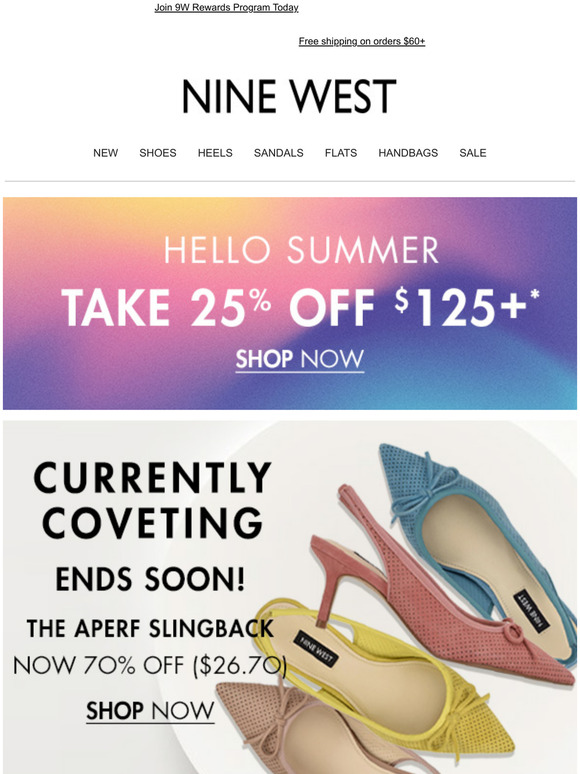Open the FLATS category
The width and height of the screenshot is (580, 774).
(x=341, y=153)
